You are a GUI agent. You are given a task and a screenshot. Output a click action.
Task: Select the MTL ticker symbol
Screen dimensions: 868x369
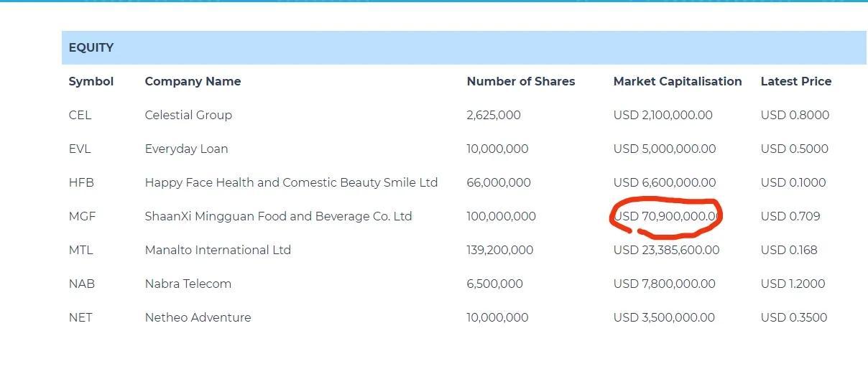coord(80,251)
